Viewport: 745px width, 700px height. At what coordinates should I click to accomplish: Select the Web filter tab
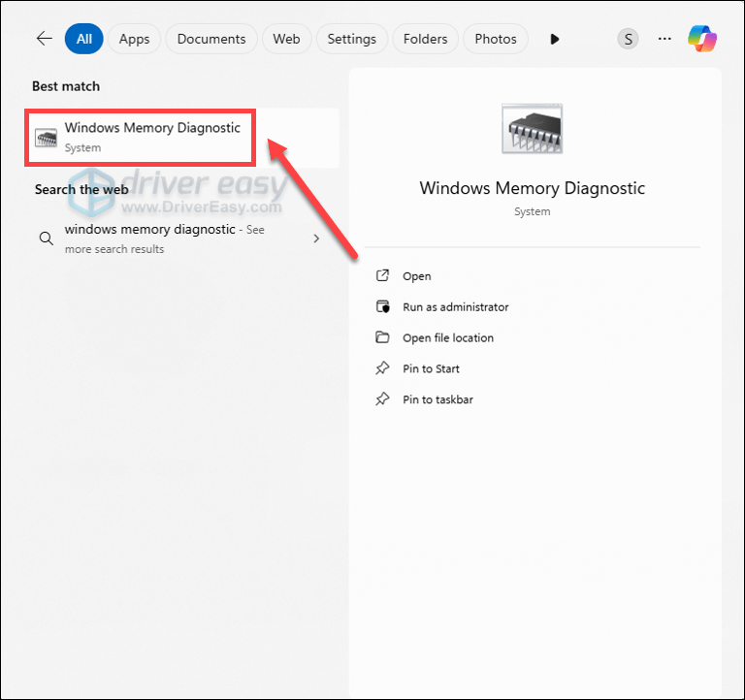pyautogui.click(x=286, y=39)
